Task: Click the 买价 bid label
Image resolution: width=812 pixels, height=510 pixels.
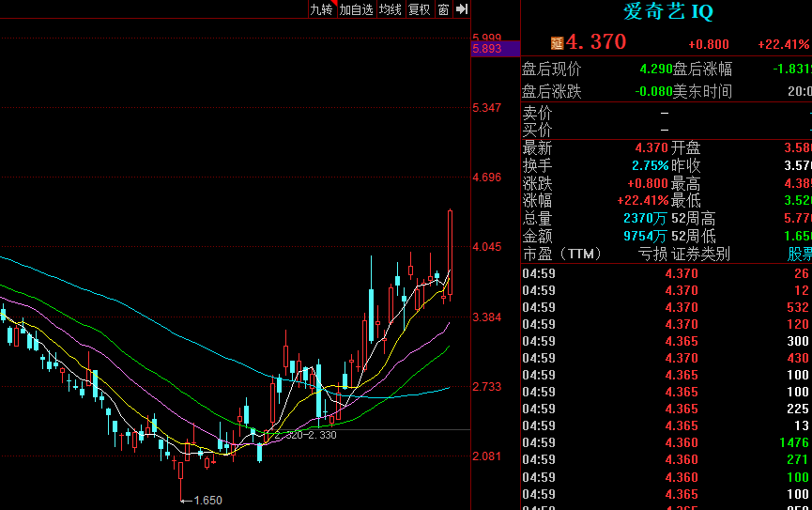Action: point(538,130)
